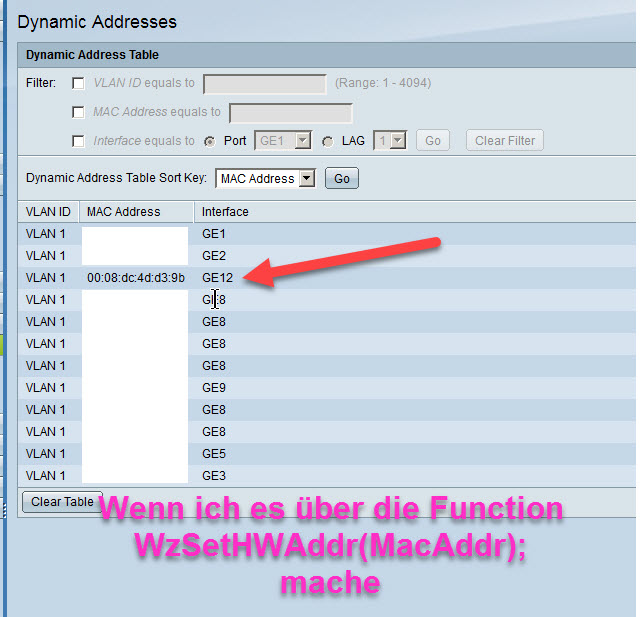
Task: Click the MAC Address filter input field
Action: (x=291, y=113)
